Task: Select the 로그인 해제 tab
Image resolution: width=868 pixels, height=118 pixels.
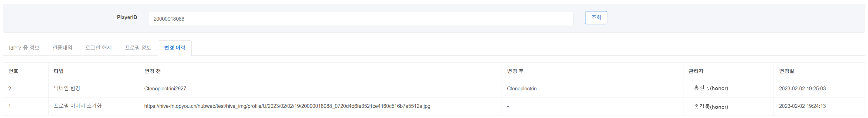Action: tap(98, 48)
